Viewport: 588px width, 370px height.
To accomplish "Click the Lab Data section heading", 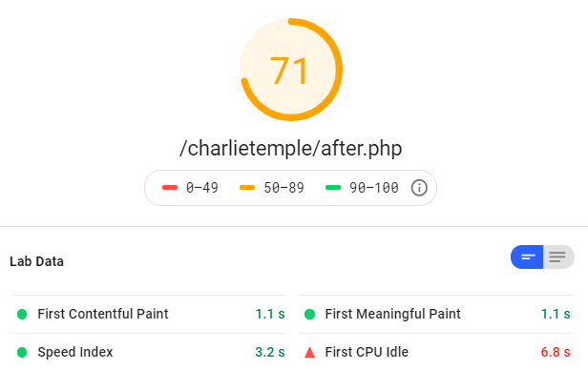I will tap(36, 261).
